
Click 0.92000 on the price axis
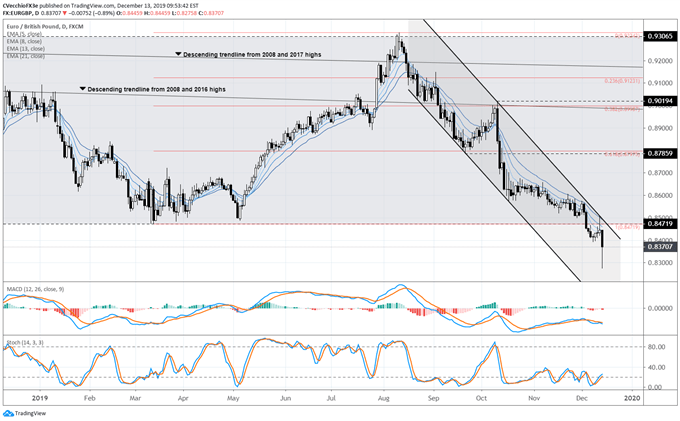tap(660, 61)
